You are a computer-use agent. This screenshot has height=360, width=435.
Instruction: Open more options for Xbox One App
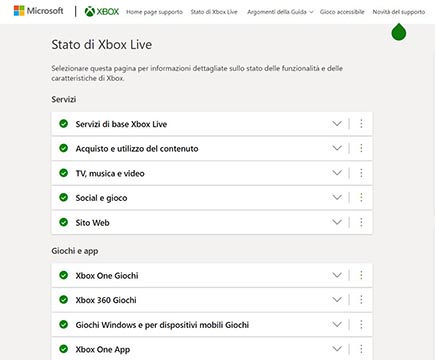pos(361,349)
